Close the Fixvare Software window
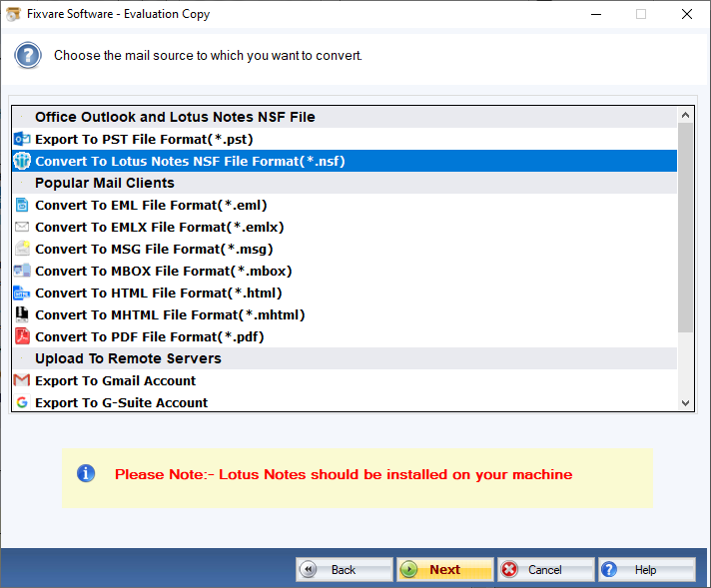 (x=686, y=14)
